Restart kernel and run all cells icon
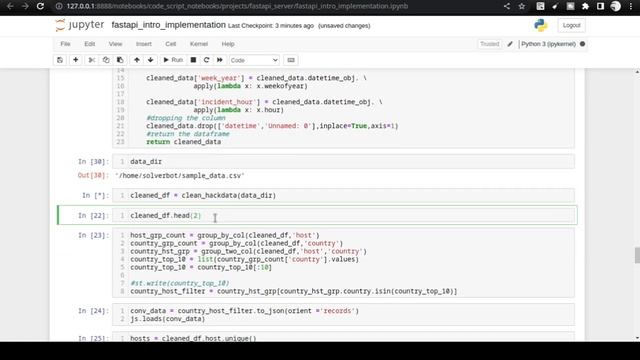 pos(220,60)
